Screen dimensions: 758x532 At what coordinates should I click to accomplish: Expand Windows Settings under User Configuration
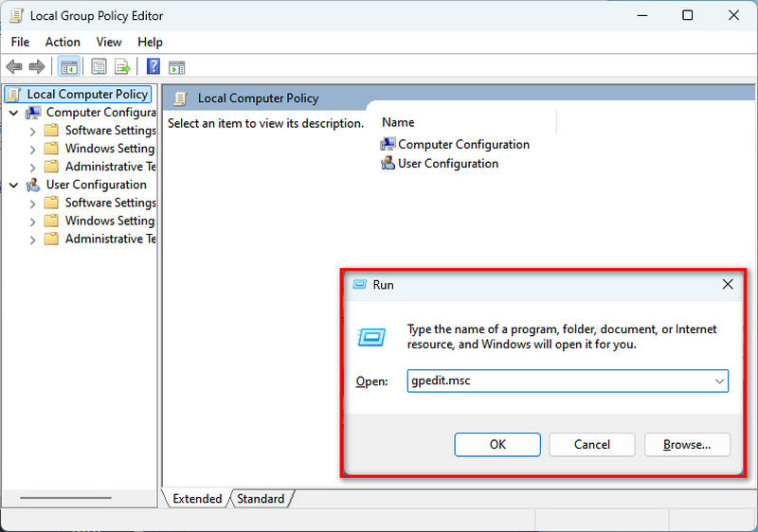(x=32, y=222)
